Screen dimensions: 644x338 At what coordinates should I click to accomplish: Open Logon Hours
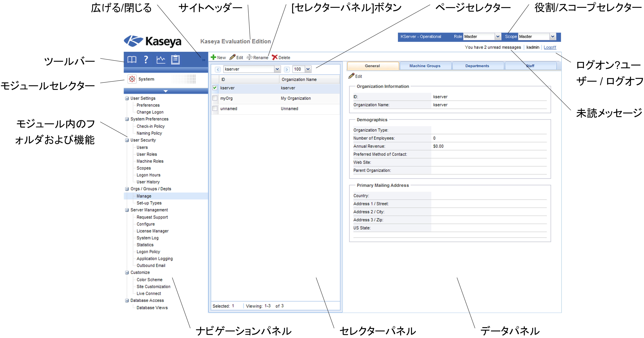[148, 175]
